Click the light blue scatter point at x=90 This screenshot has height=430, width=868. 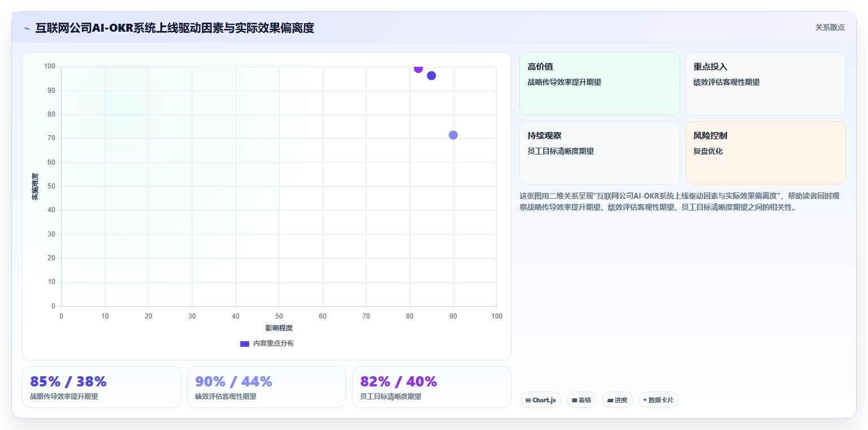pos(453,135)
